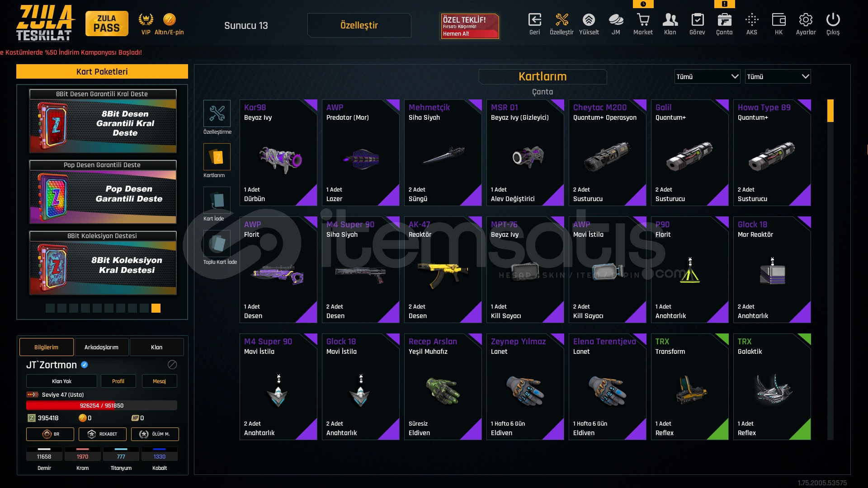Open the Çanta inventory icon
The height and width of the screenshot is (488, 868).
pyautogui.click(x=724, y=20)
